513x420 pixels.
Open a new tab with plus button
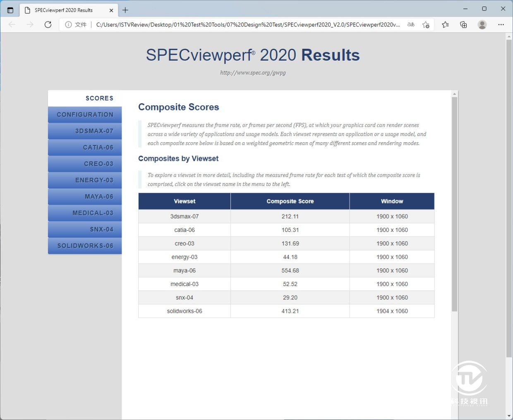click(125, 10)
